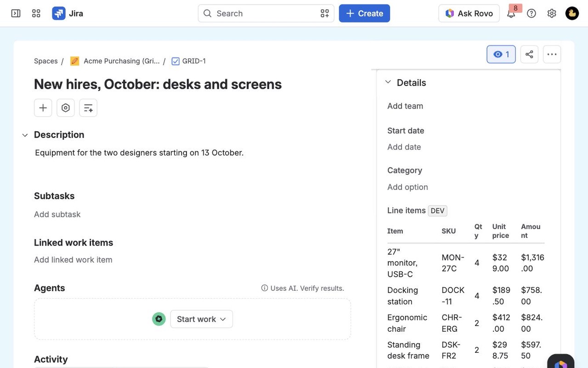Viewport: 588px width, 368px height.
Task: Add content with the plus button
Action: [43, 108]
